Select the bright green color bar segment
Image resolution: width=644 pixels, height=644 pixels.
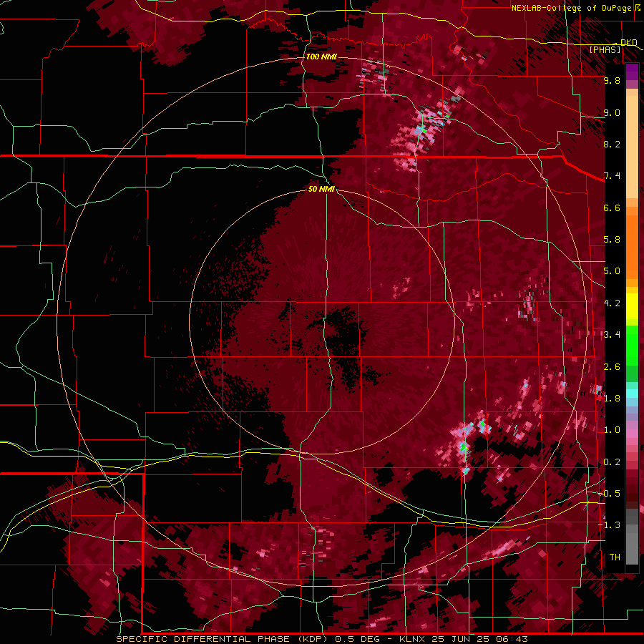tap(632, 345)
